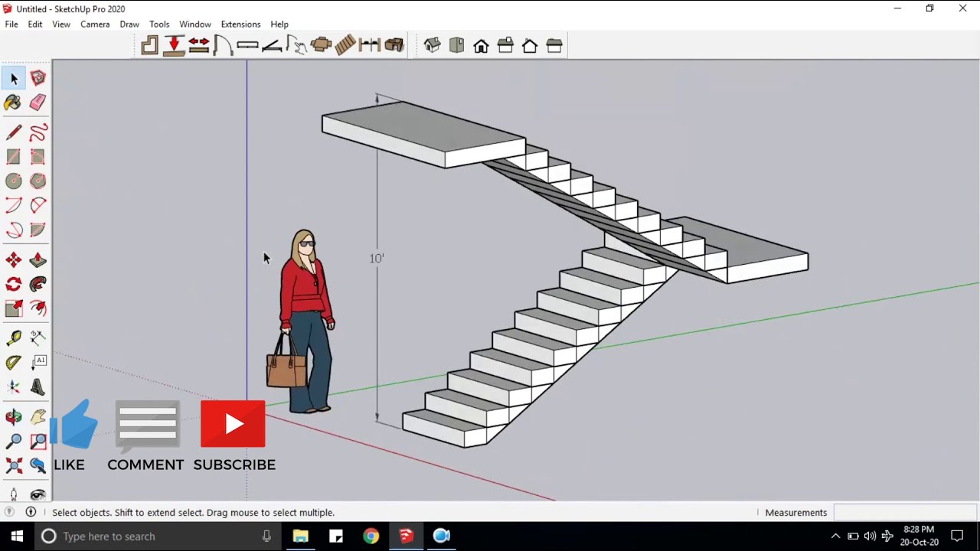Select the 2-Point Arc tool

tap(38, 206)
